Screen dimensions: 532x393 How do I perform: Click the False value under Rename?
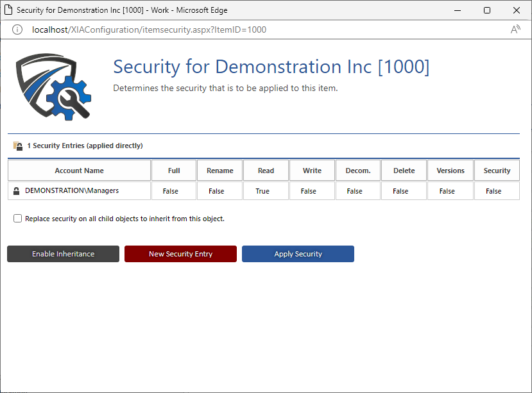pos(216,191)
